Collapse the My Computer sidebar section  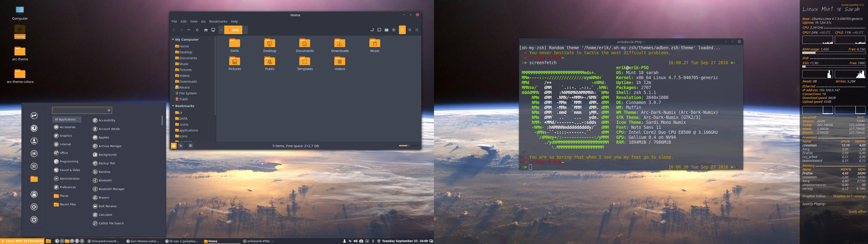[173, 40]
